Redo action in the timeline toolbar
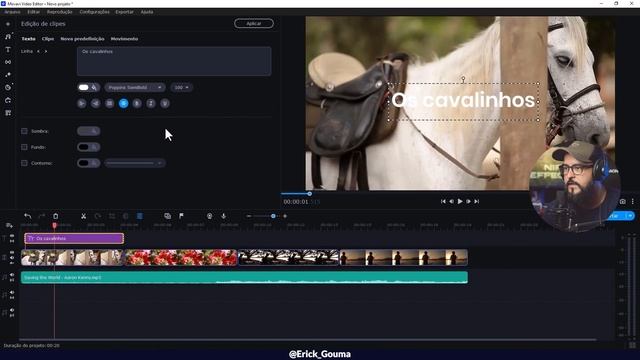Image resolution: width=640 pixels, height=360 pixels. pyautogui.click(x=41, y=216)
